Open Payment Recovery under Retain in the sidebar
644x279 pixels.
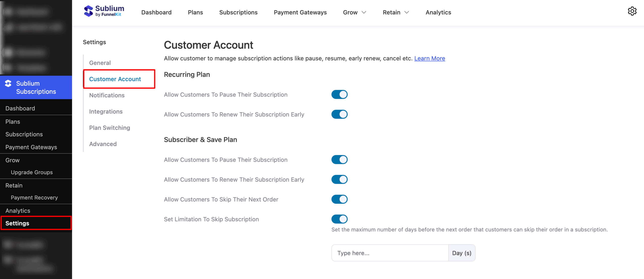coord(34,197)
